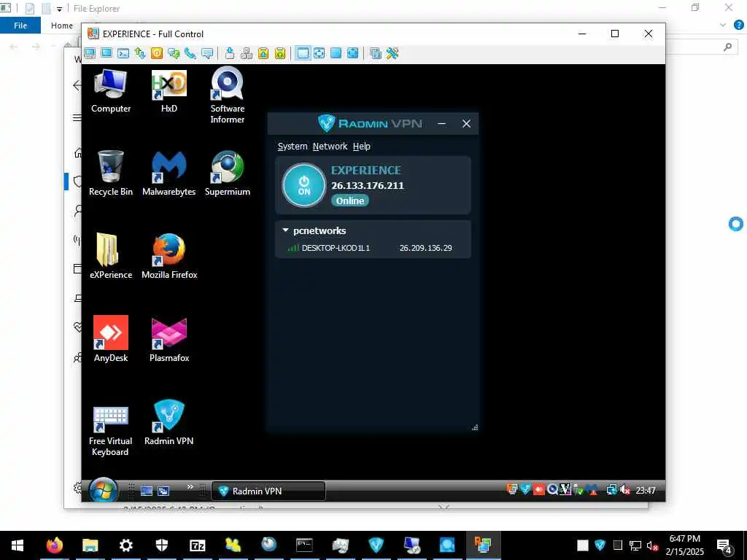
Task: Toggle the Radmin VPN ON power button
Action: coord(304,185)
